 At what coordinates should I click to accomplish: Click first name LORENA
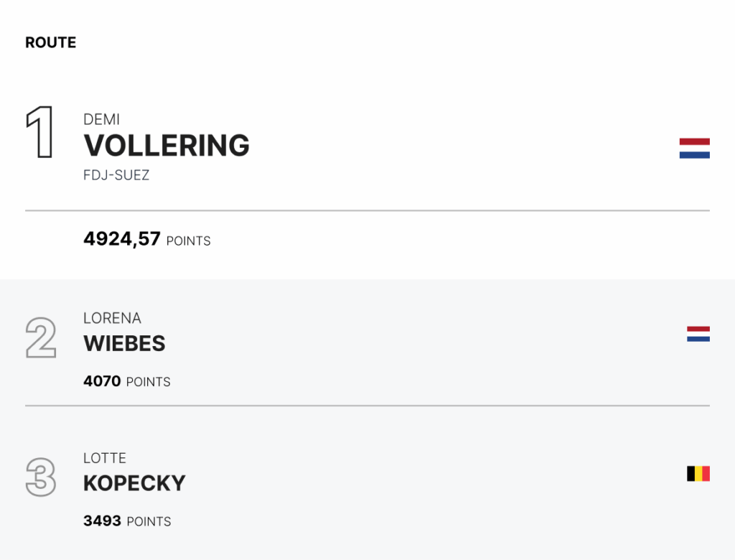click(x=112, y=318)
